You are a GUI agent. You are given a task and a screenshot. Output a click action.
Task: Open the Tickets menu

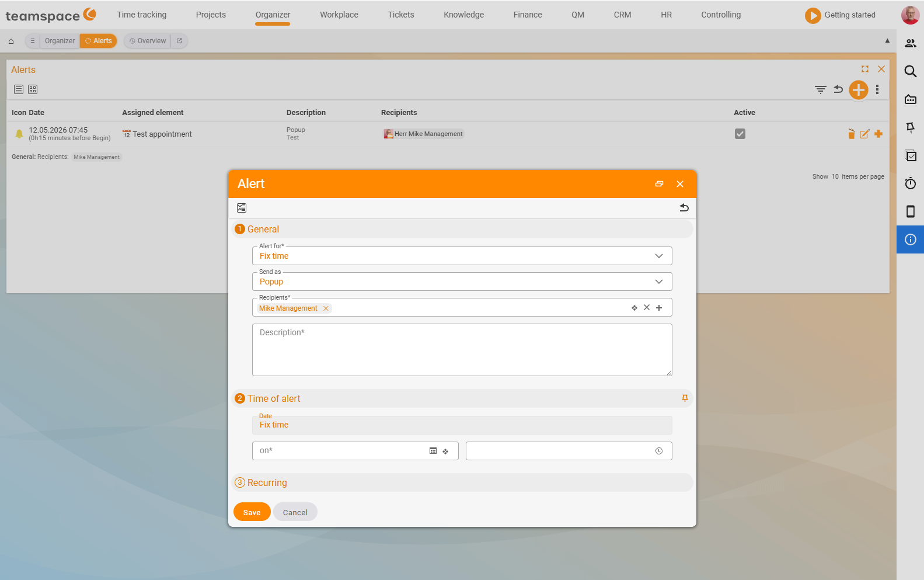400,15
